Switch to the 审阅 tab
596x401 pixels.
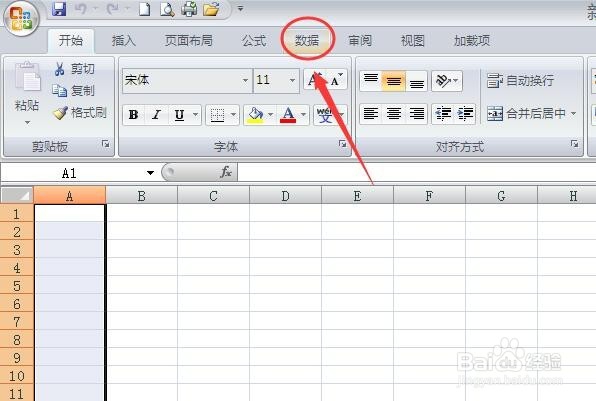360,40
